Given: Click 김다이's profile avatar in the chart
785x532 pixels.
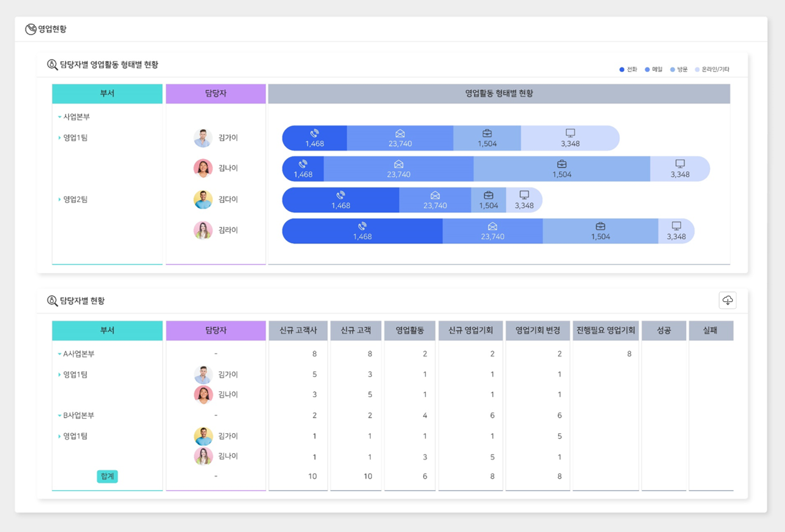Looking at the screenshot, I should (203, 200).
